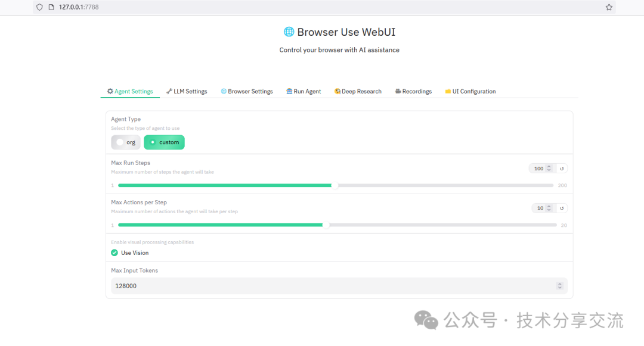This screenshot has height=346, width=644.
Task: Click the Max Run Steps number stepper
Action: click(x=549, y=169)
